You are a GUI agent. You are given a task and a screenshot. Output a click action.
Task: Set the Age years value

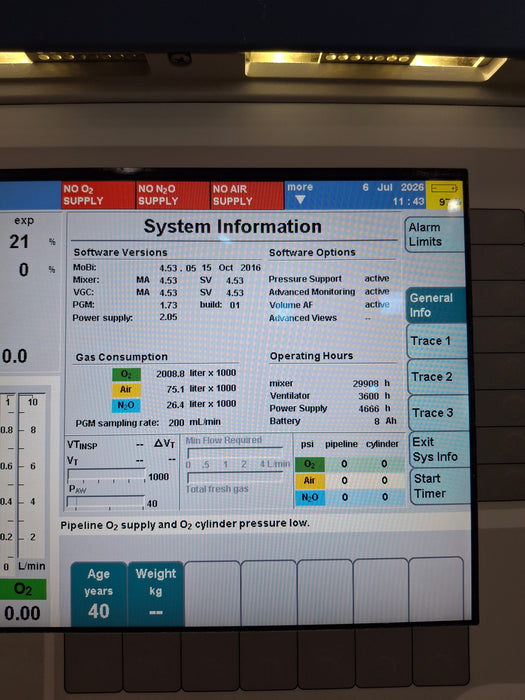98,594
